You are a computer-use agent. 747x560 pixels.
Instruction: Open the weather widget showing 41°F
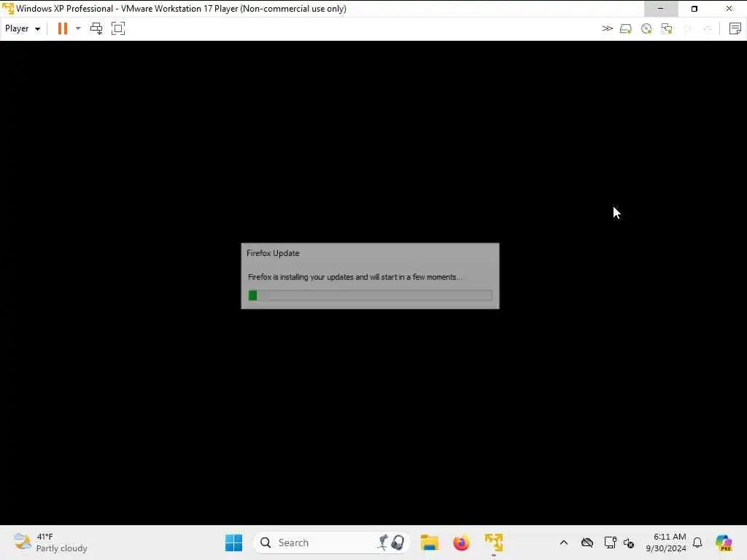pos(50,542)
